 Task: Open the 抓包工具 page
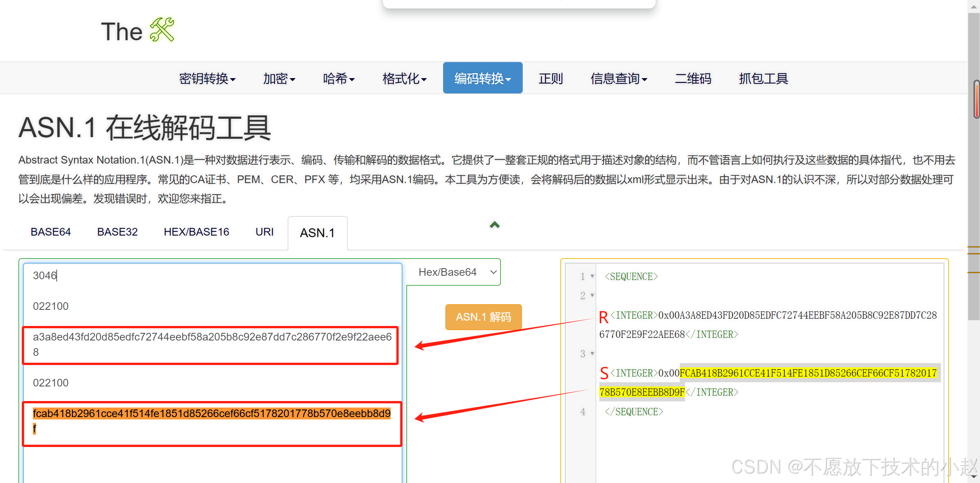(x=763, y=79)
